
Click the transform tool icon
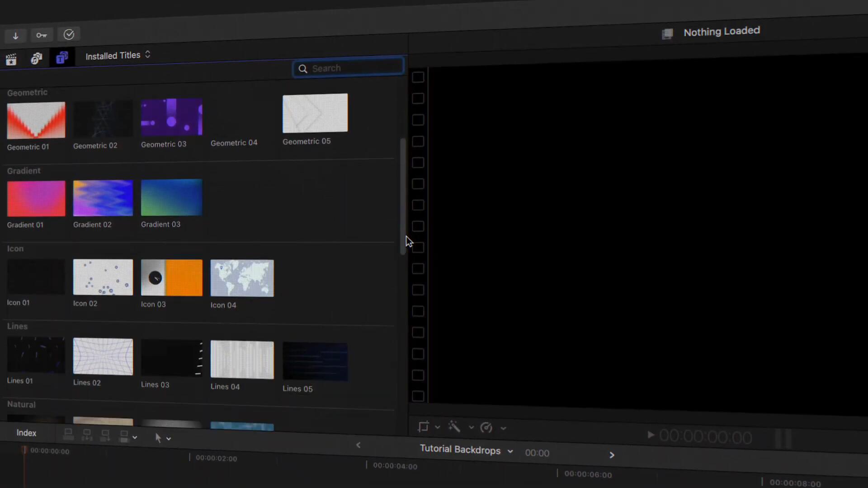point(423,427)
